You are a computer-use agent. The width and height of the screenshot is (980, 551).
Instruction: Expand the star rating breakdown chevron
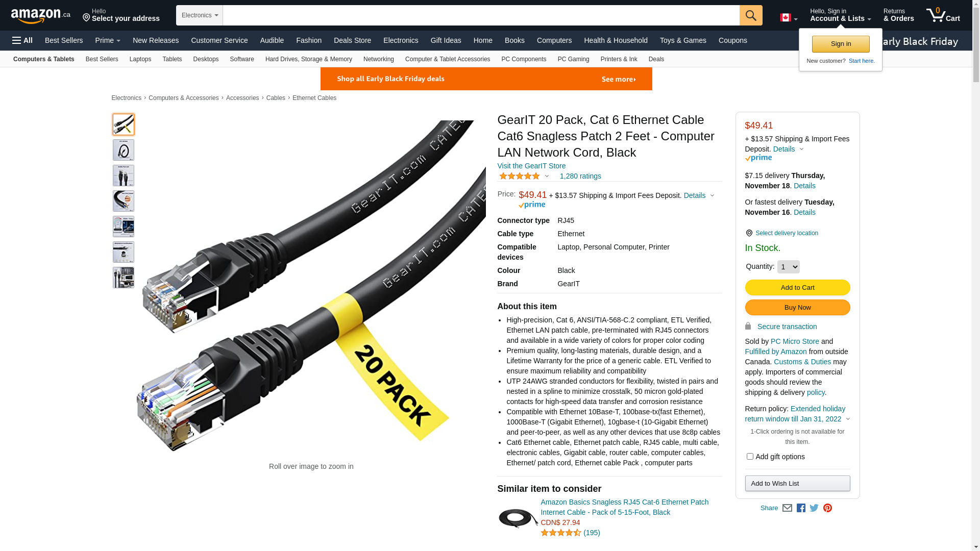coord(547,177)
